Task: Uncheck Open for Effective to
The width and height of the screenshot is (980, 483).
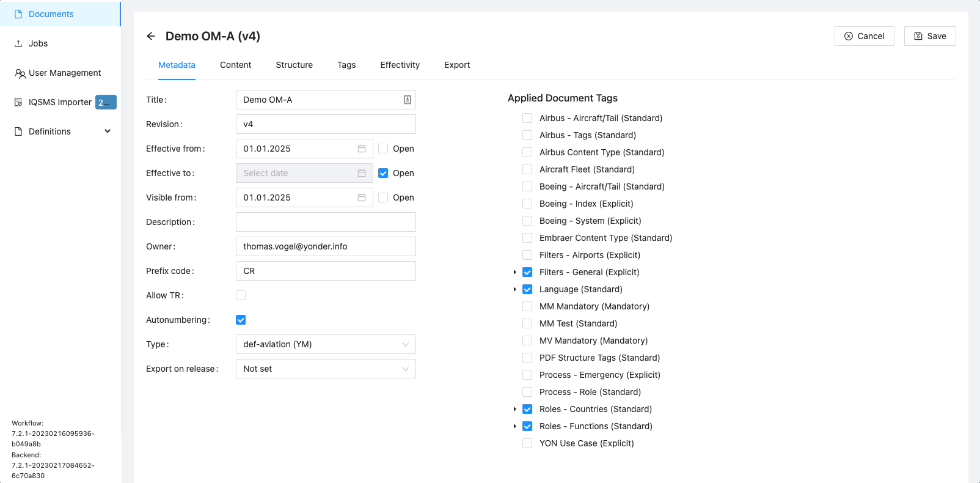Action: click(383, 173)
